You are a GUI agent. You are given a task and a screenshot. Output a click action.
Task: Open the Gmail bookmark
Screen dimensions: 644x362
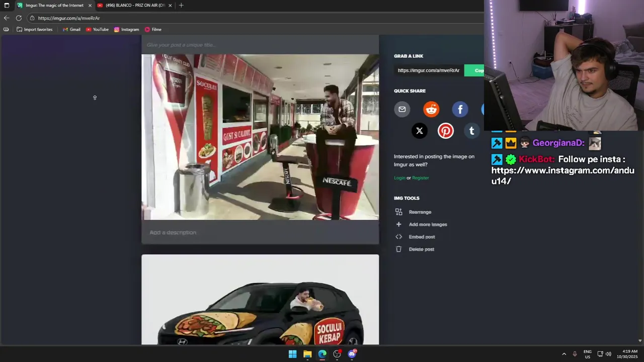71,29
